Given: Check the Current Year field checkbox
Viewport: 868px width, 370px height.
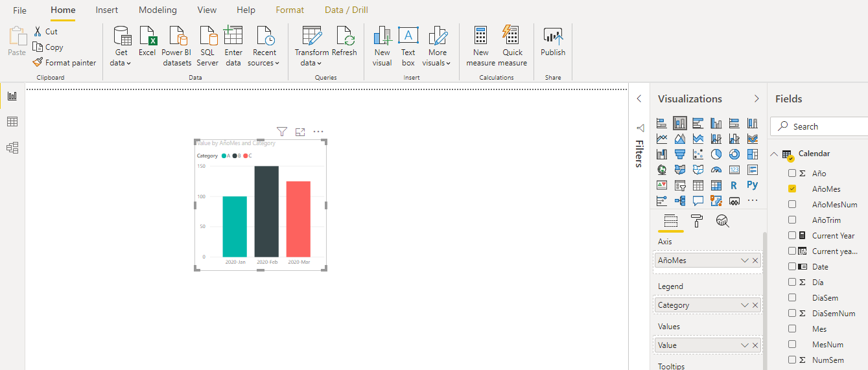Looking at the screenshot, I should tap(792, 235).
